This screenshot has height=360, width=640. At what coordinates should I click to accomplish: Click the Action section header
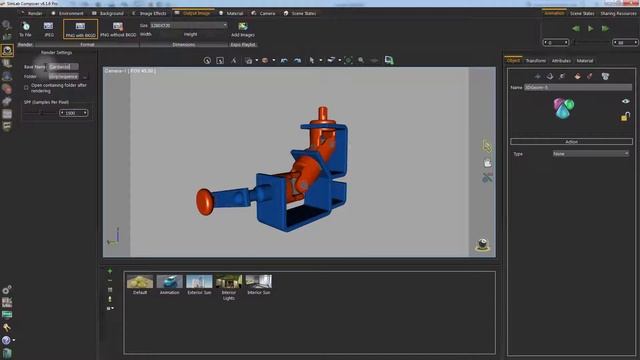pos(571,142)
